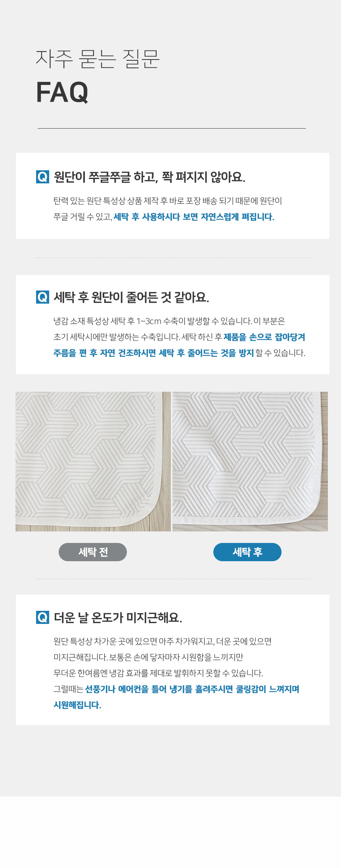Select the 세탁 후 blue pill label
The width and height of the screenshot is (341, 868).
[247, 552]
